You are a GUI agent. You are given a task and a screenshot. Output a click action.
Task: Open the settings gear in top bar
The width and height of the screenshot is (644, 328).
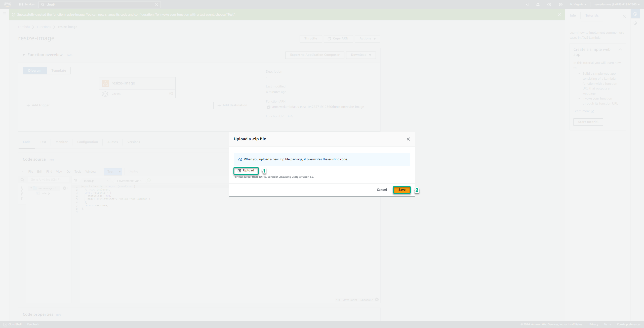click(561, 5)
